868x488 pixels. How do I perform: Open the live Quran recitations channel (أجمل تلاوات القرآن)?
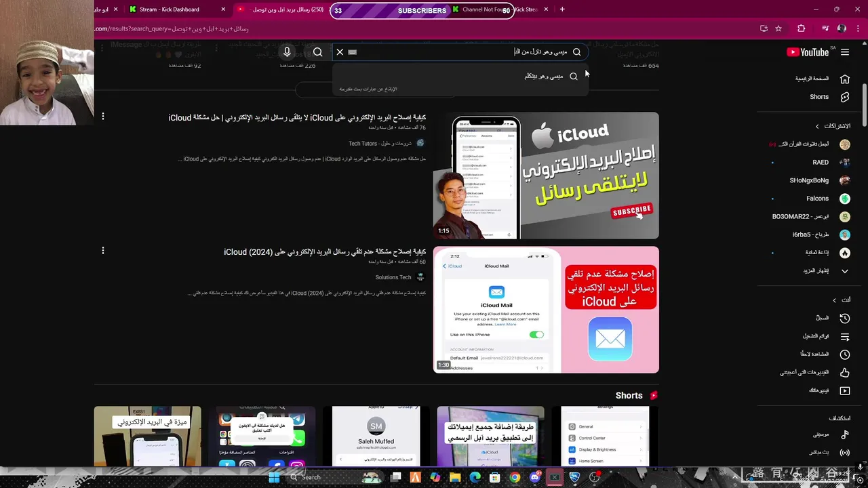pyautogui.click(x=811, y=144)
